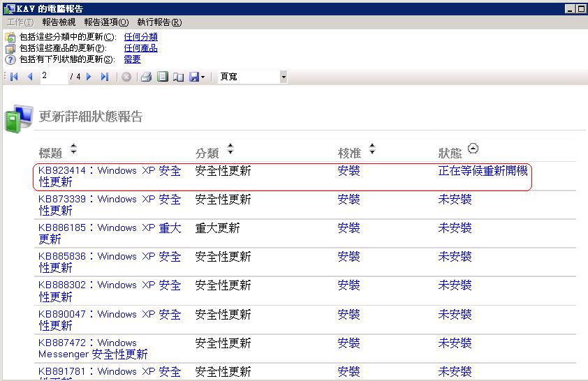Maximize the KAY report window

[581, 8]
